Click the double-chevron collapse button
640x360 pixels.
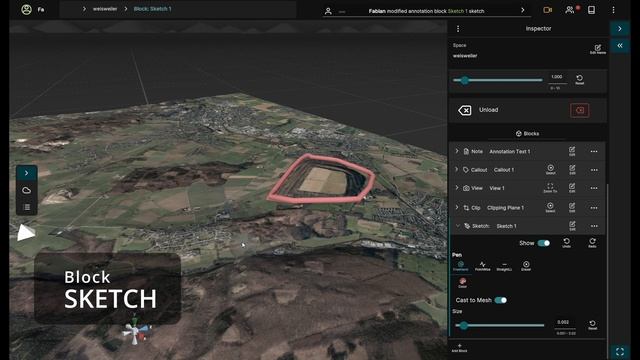point(620,45)
